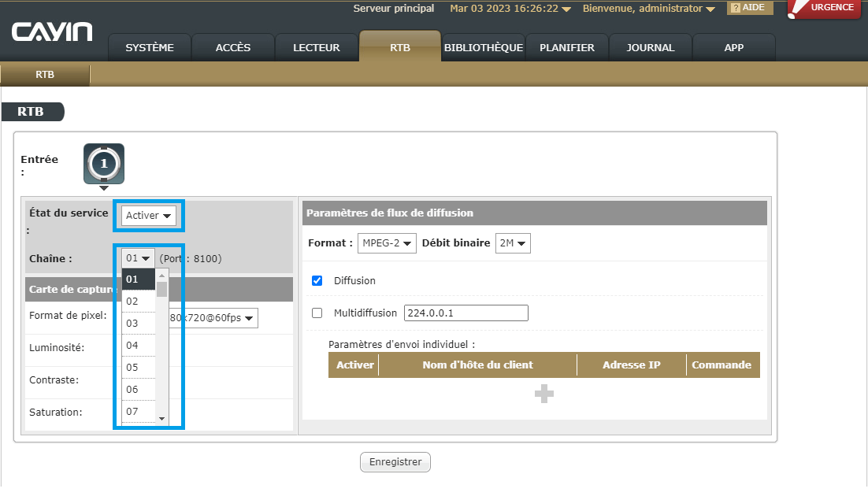Click the plus icon to add client
This screenshot has height=496, width=868.
coord(543,394)
